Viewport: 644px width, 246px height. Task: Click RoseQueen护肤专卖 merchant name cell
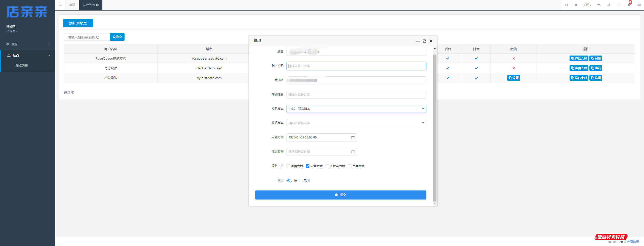point(111,59)
